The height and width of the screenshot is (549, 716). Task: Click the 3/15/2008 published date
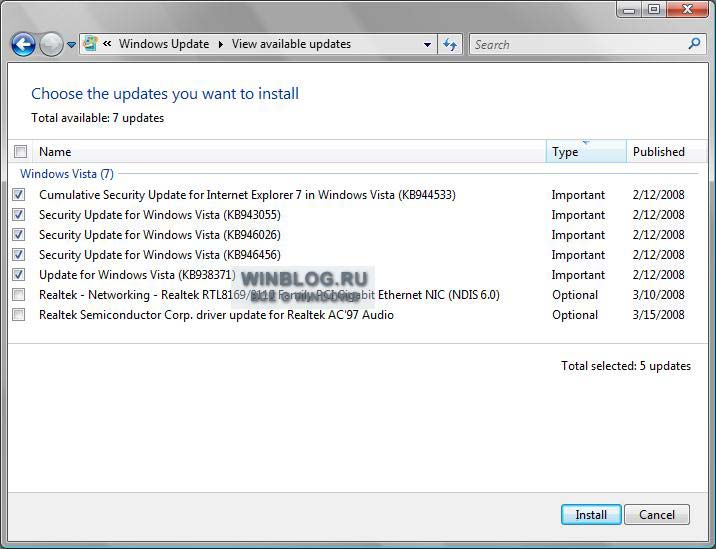[x=658, y=315]
